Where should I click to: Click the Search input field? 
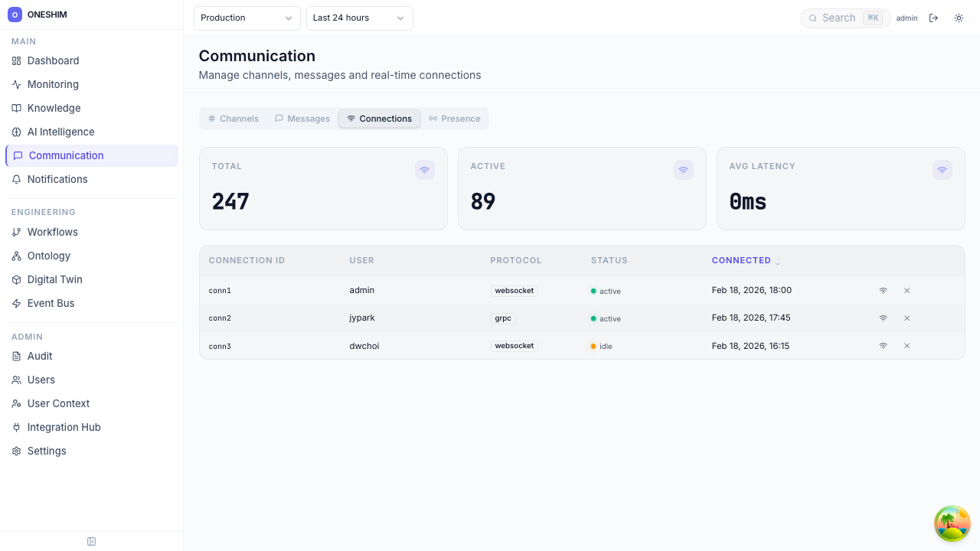pyautogui.click(x=840, y=18)
